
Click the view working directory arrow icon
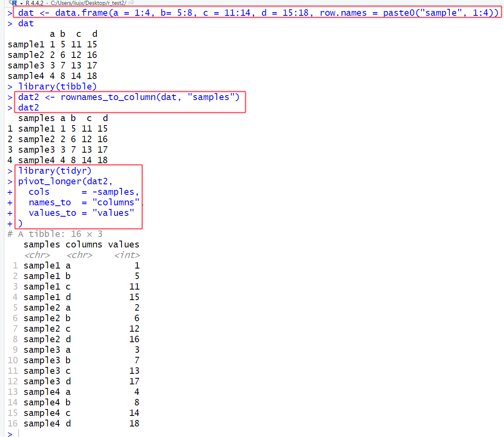pos(131,3)
